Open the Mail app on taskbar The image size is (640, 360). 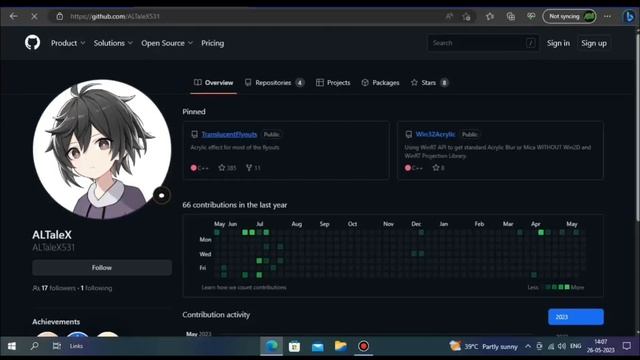[x=318, y=346]
